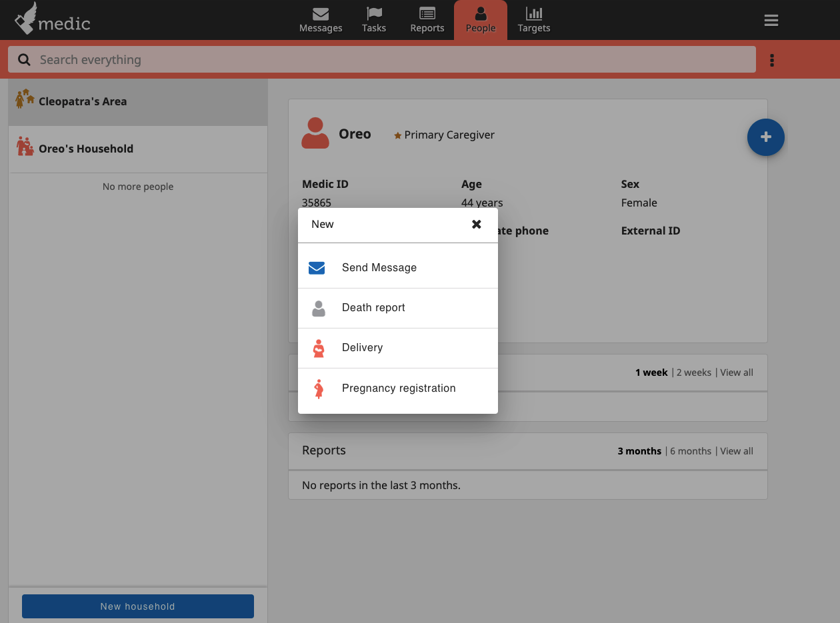Select the Pregnancy registration icon
This screenshot has width=840, height=623.
point(319,388)
